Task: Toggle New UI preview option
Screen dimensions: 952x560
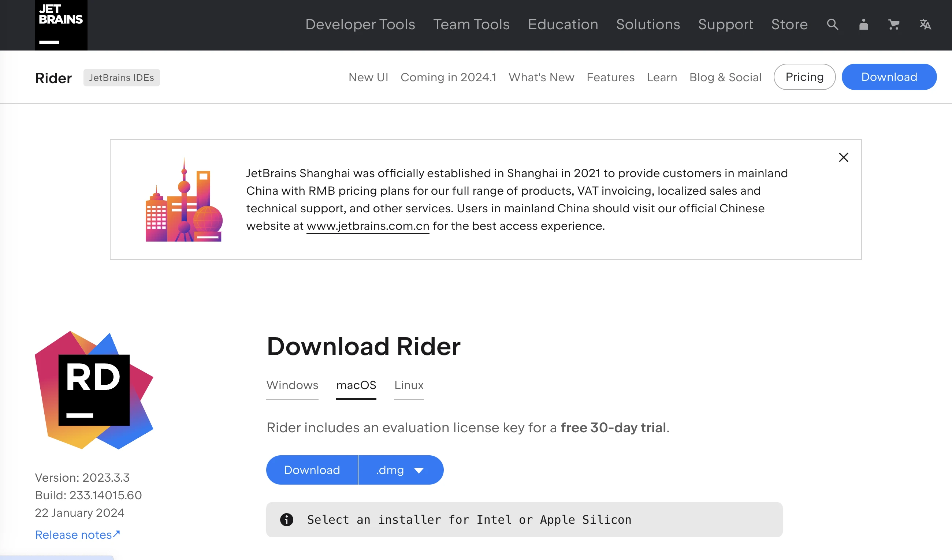Action: tap(369, 76)
